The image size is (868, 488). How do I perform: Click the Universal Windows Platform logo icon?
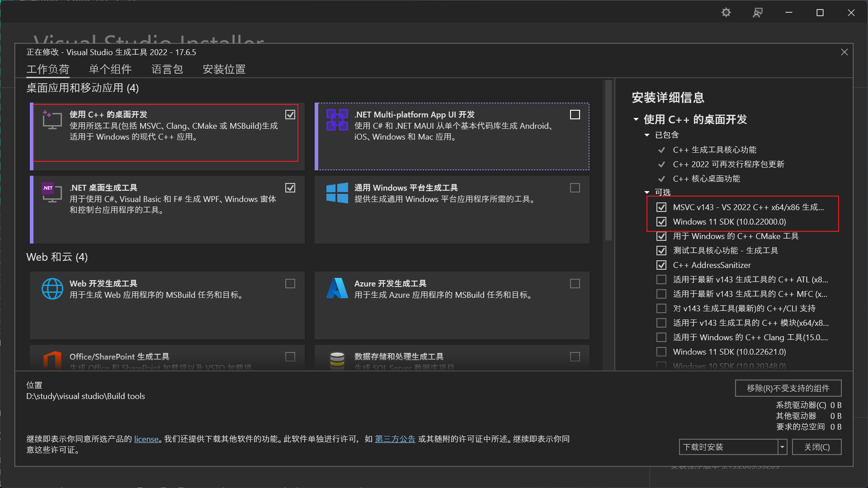(337, 193)
